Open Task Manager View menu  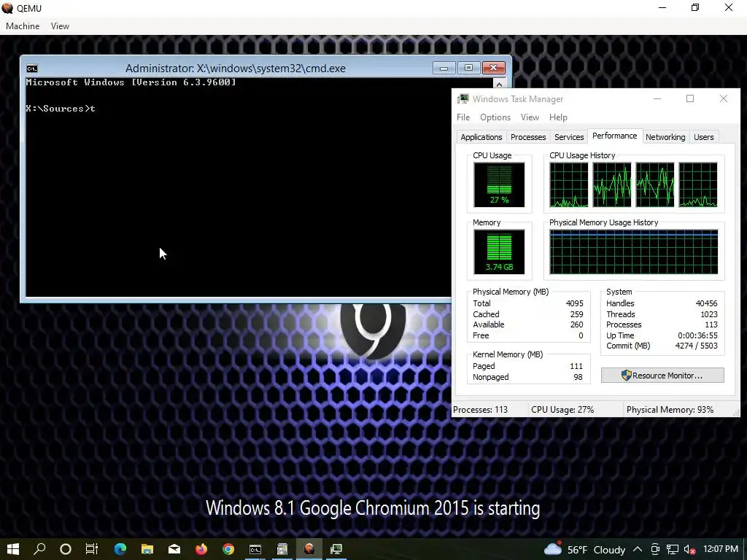click(x=530, y=117)
